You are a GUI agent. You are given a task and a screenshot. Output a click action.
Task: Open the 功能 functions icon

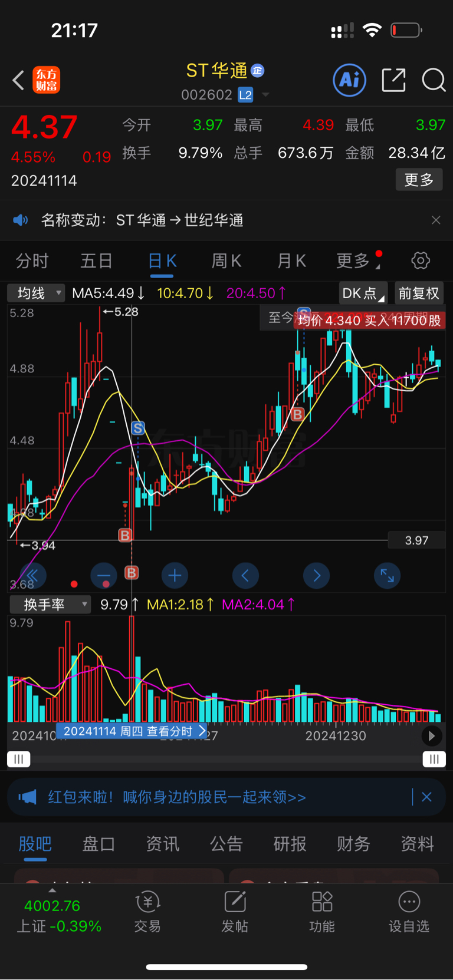[x=322, y=912]
